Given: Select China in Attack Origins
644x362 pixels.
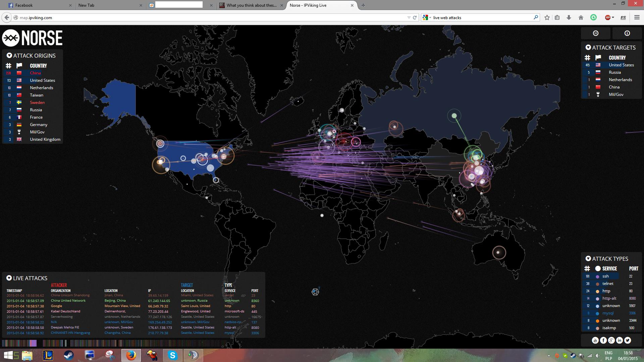Looking at the screenshot, I should 33,73.
